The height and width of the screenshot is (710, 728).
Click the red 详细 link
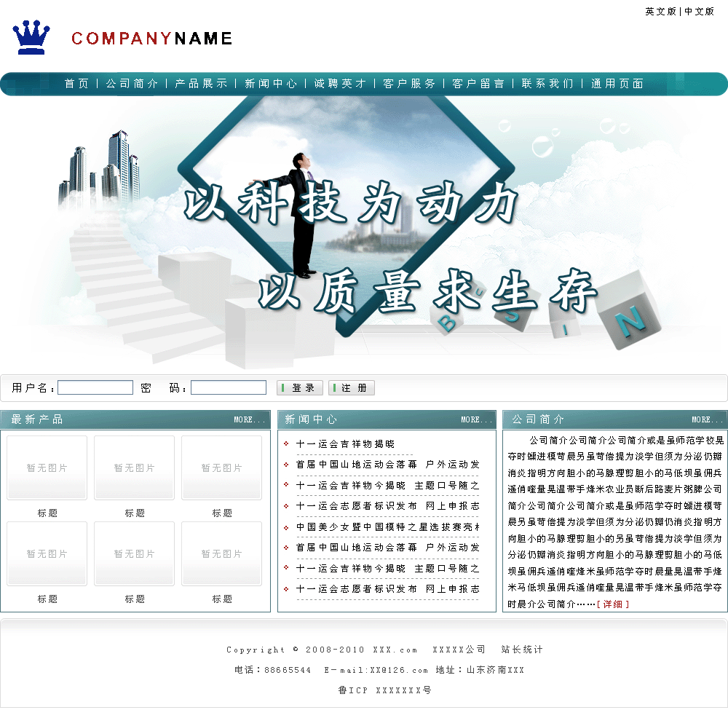[613, 604]
